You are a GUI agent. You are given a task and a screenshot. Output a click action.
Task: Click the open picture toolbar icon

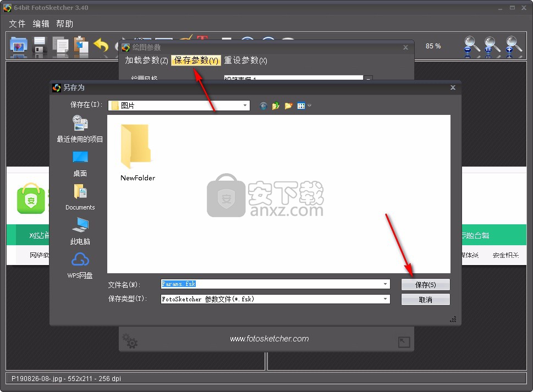pos(18,46)
